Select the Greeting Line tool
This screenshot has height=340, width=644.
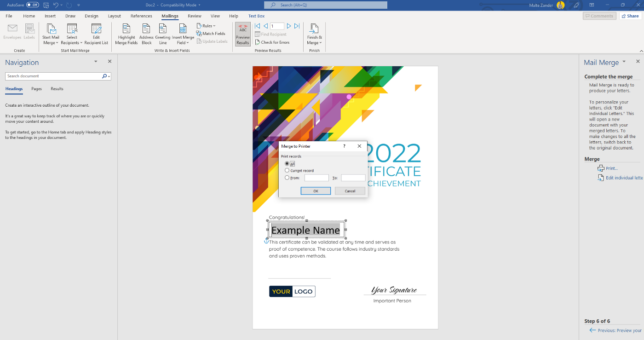[x=162, y=34]
